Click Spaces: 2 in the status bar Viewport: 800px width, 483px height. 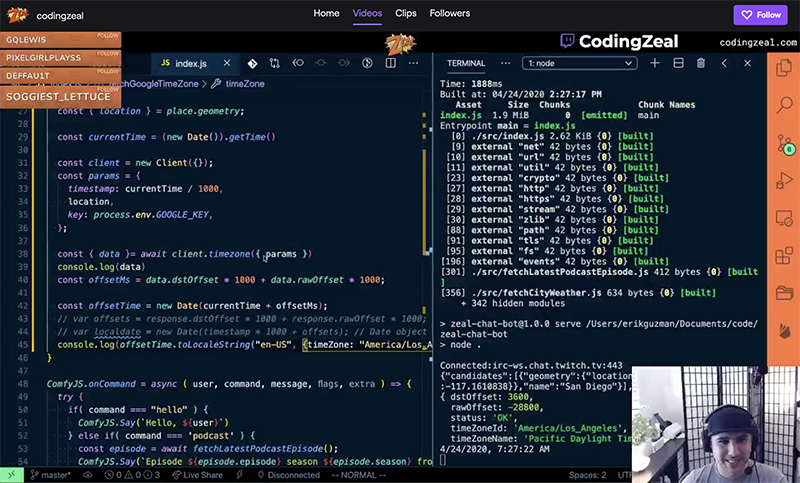587,475
